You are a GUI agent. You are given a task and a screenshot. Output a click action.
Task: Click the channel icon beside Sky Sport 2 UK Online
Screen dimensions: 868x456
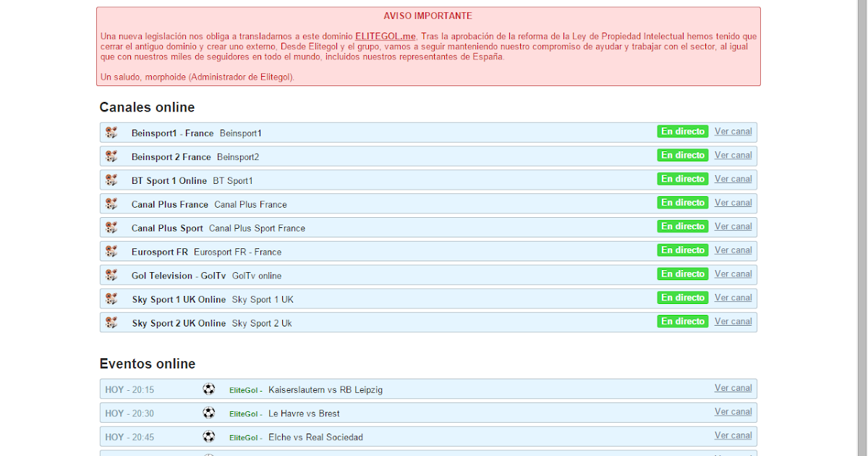coord(111,323)
